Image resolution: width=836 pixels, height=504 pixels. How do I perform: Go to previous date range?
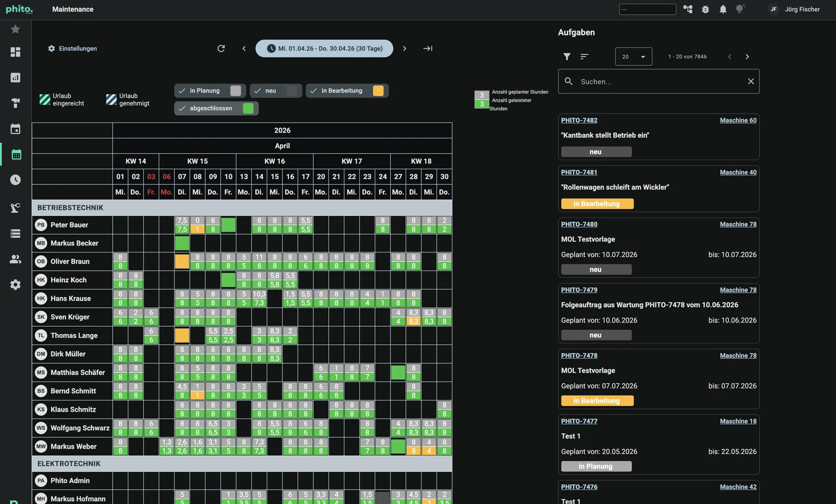click(x=244, y=48)
